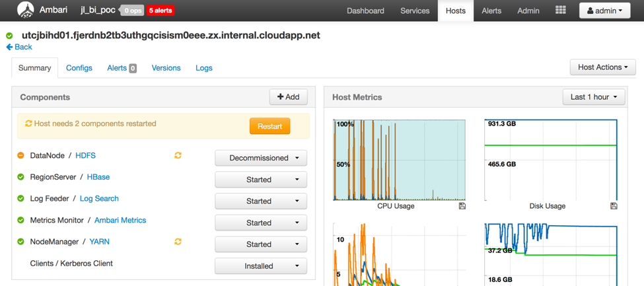The width and height of the screenshot is (644, 286).
Task: Click the Ambari logo icon
Action: (25, 11)
